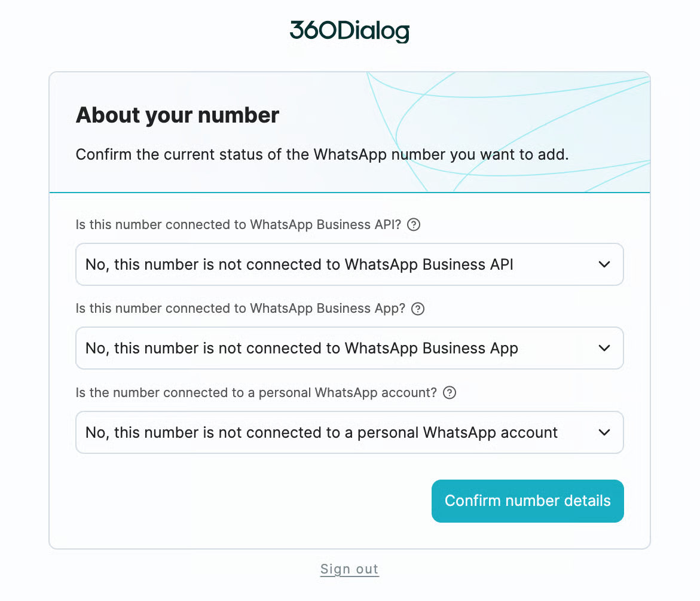This screenshot has height=601, width=700.
Task: Open help tooltip for WhatsApp Business App question
Action: (418, 309)
